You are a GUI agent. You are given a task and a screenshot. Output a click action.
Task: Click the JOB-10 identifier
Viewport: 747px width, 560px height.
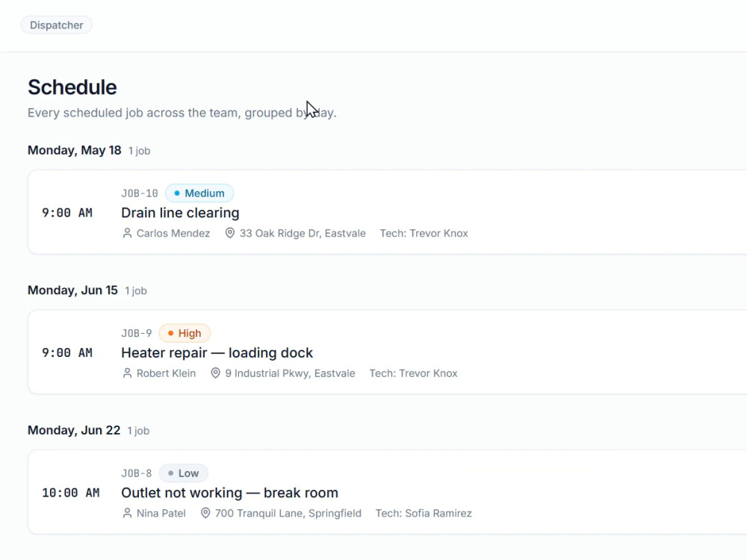point(140,193)
